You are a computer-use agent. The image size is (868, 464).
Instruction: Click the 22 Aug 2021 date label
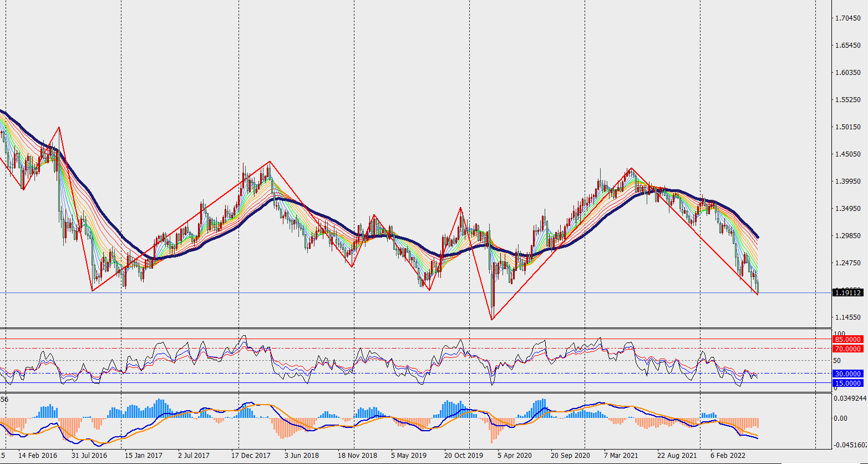coord(677,455)
